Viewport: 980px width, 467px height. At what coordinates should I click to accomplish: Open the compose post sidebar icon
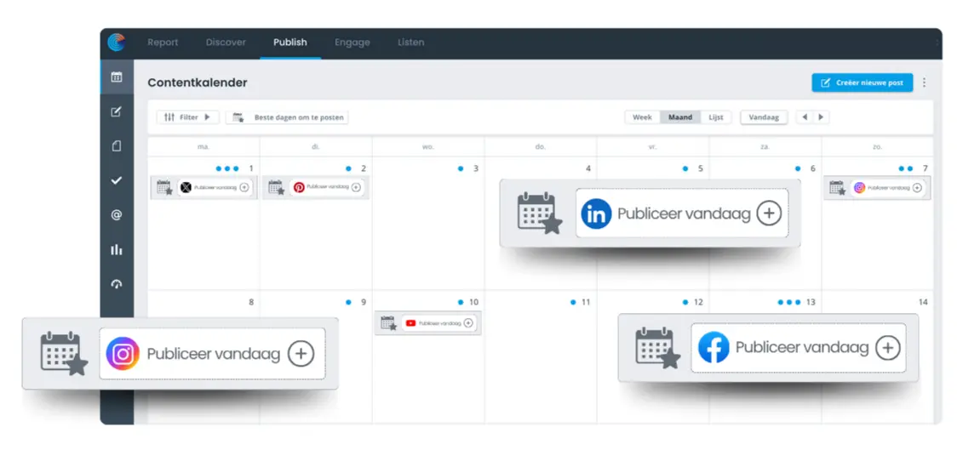(x=117, y=111)
